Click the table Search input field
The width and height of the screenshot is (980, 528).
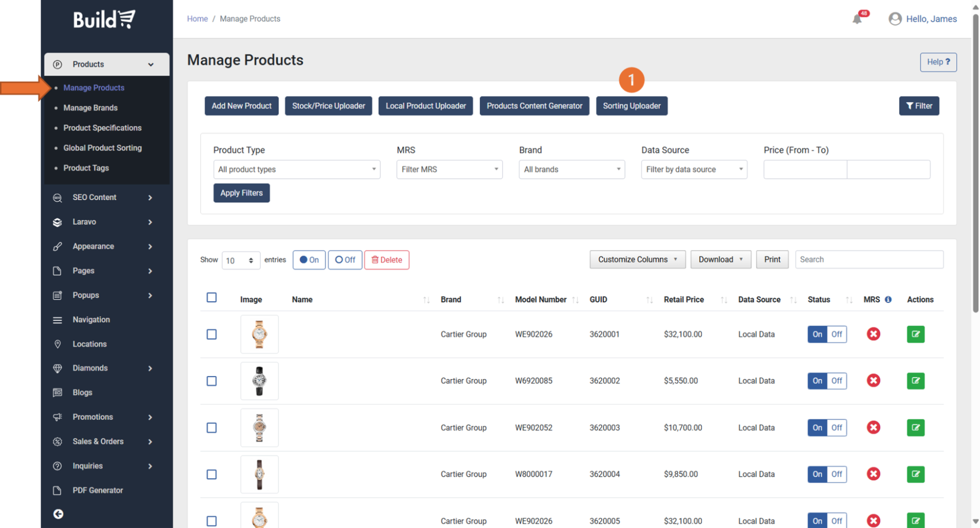869,260
